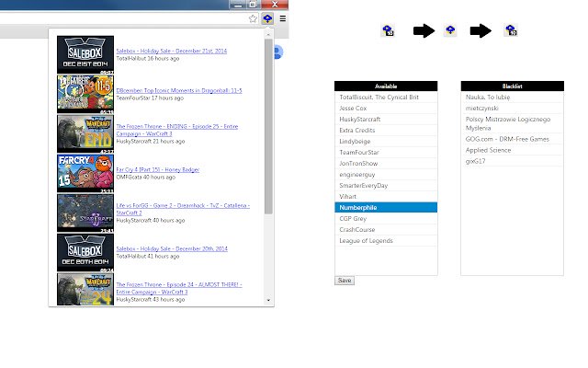This screenshot has width=588, height=368.
Task: Select Applied Science in Blacklist
Action: coord(513,150)
